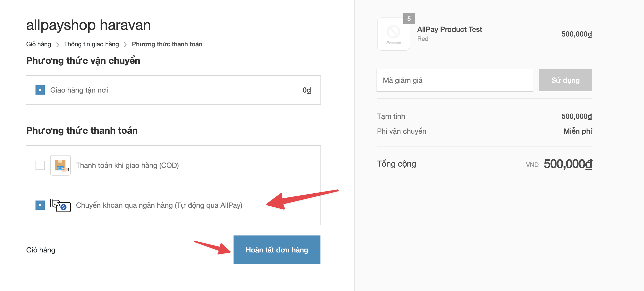The width and height of the screenshot is (644, 291).
Task: Select the AllPay bank transfer radio button
Action: (x=40, y=205)
